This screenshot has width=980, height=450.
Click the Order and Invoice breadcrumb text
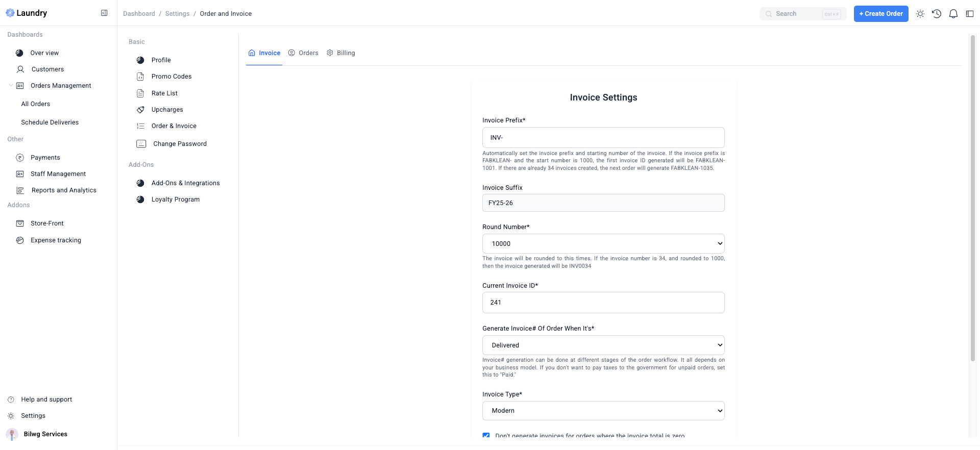[226, 14]
